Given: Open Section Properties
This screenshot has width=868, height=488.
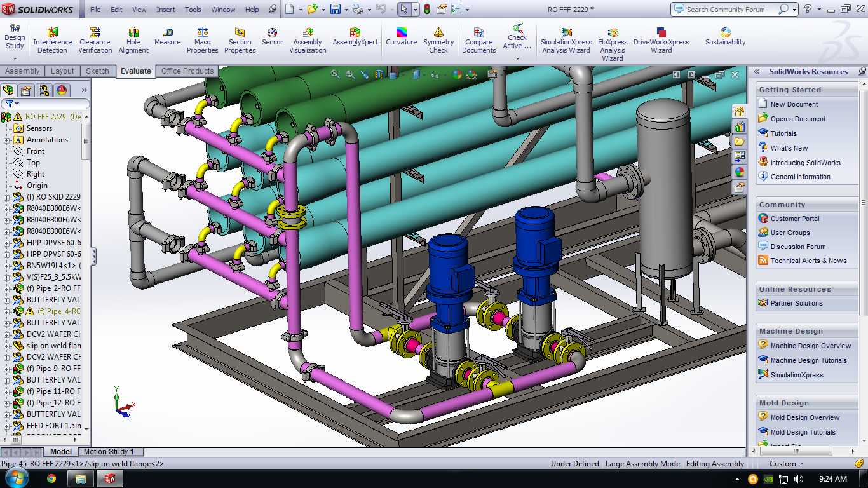Looking at the screenshot, I should [240, 41].
